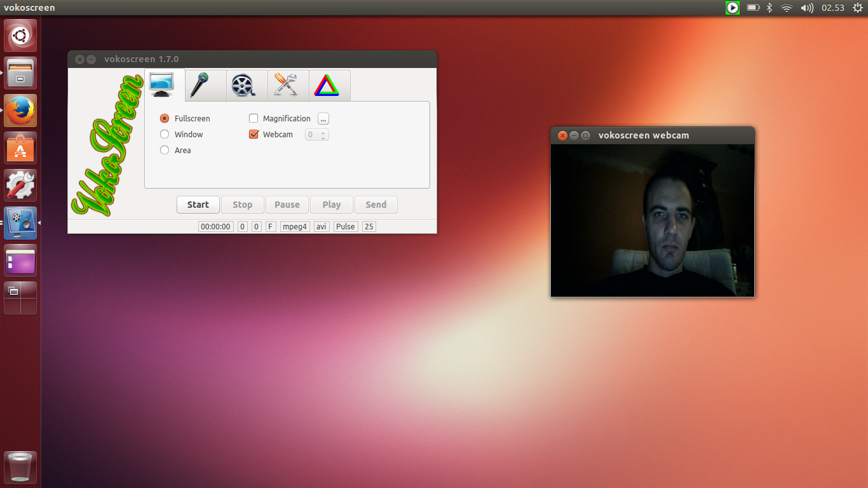868x488 pixels.
Task: Click the 'F' status bar indicator
Action: point(271,226)
